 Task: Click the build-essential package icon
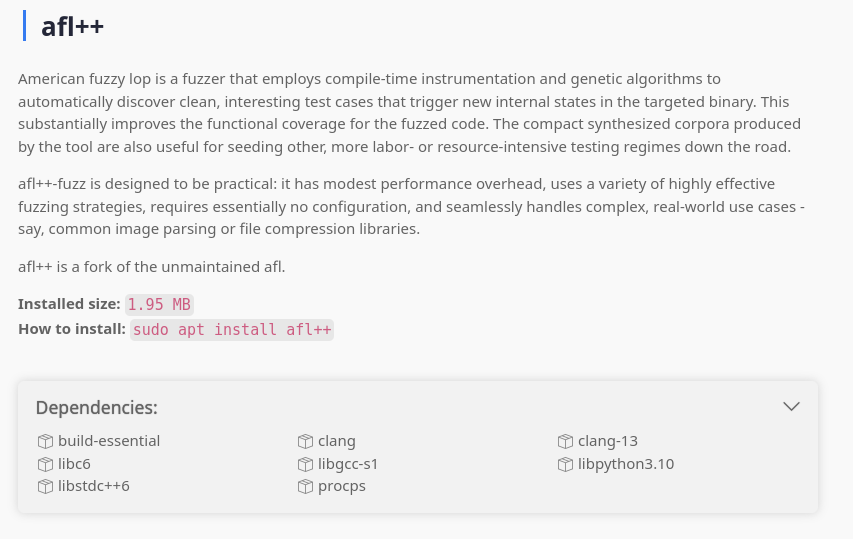click(45, 441)
